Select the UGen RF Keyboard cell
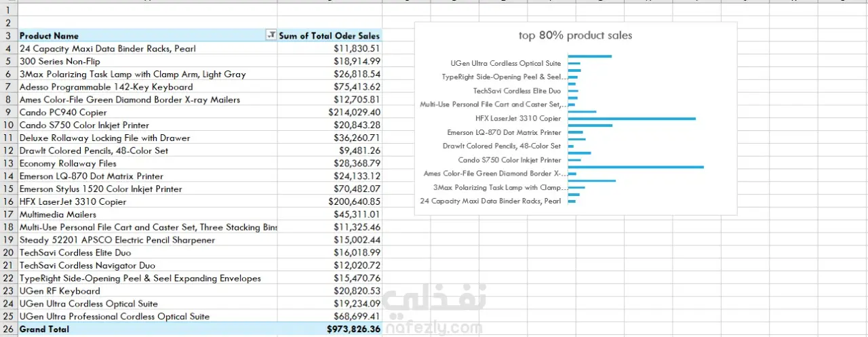The height and width of the screenshot is (337, 868). coord(147,291)
